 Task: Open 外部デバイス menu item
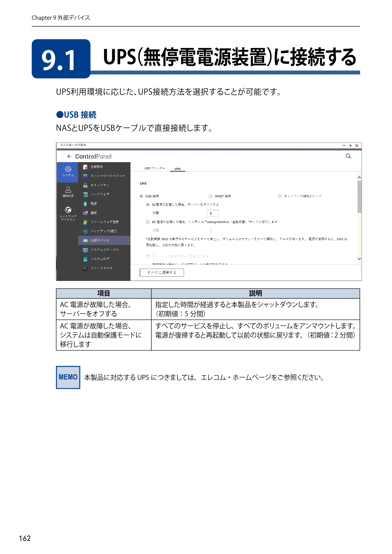tap(104, 240)
